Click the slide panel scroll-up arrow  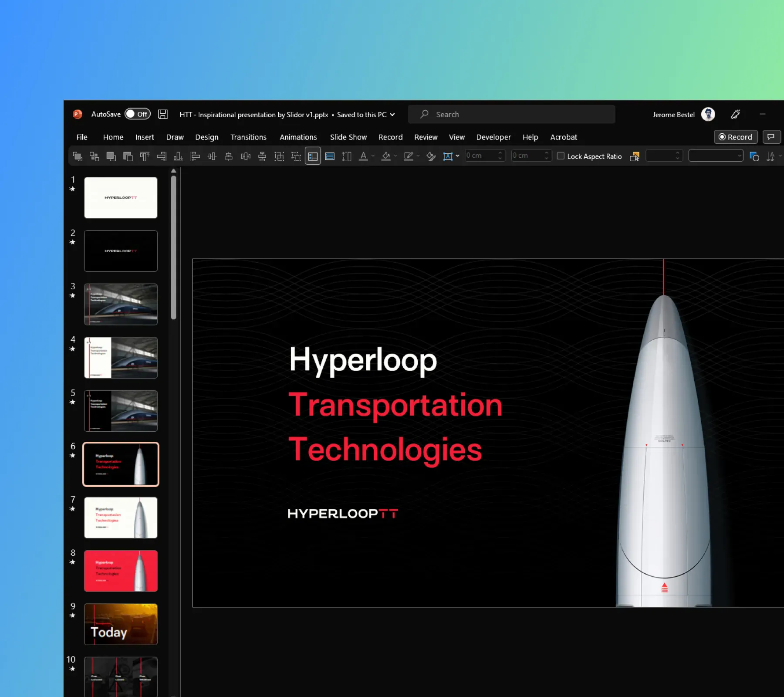pos(173,171)
